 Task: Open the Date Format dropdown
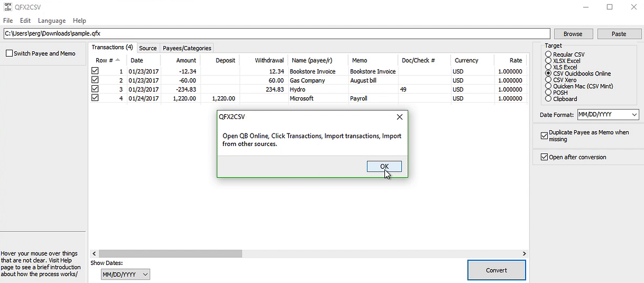coord(608,114)
